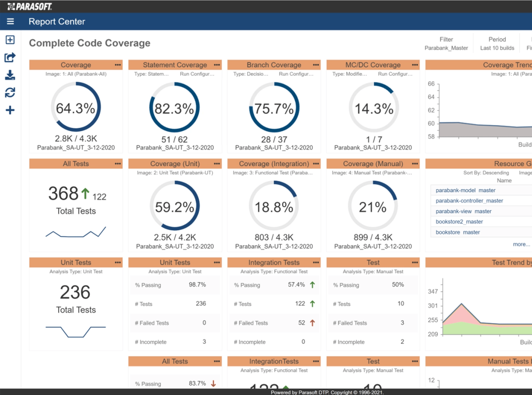
Task: Refresh the dashboard with the circular arrows icon
Action: coord(10,93)
